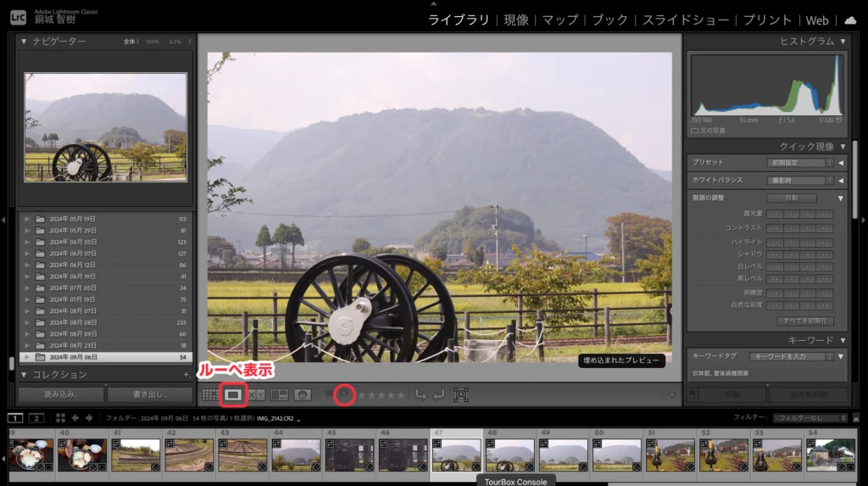Image resolution: width=868 pixels, height=486 pixels.
Task: Collapse the ヒストグラム panel
Action: point(843,42)
